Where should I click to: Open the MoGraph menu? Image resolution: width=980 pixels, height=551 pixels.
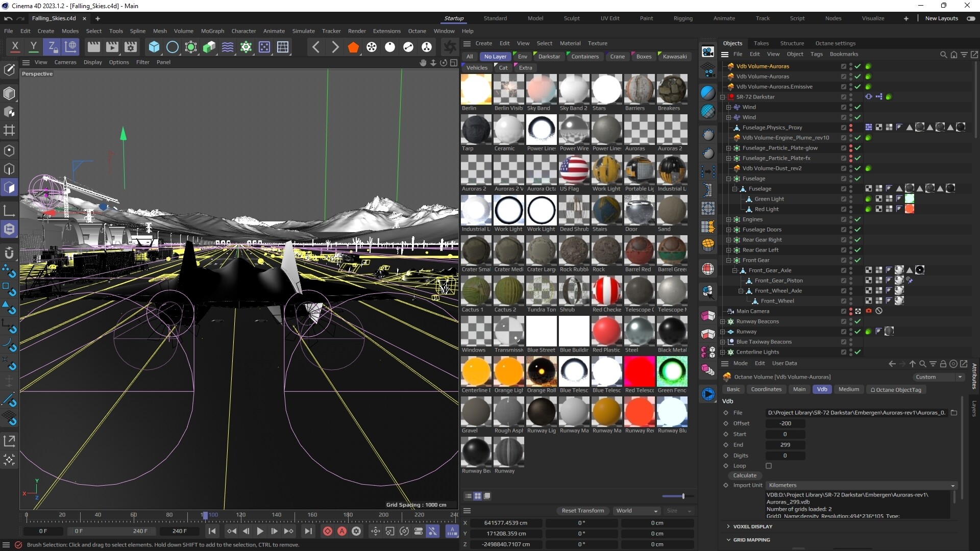(x=212, y=31)
